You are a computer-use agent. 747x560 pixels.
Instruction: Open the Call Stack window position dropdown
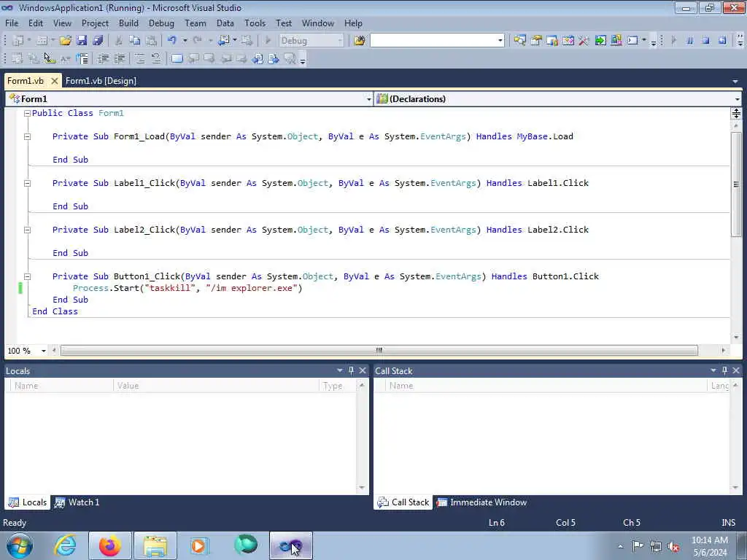713,370
